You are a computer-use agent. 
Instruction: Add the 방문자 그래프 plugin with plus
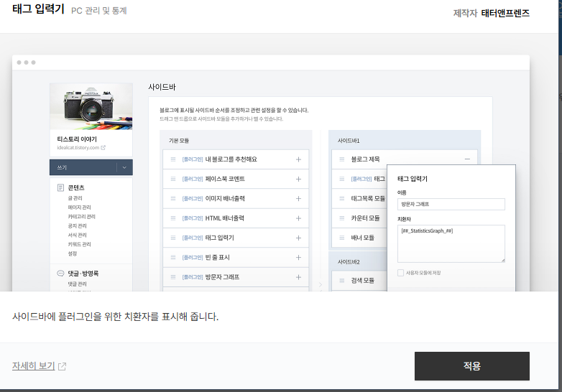pos(298,277)
